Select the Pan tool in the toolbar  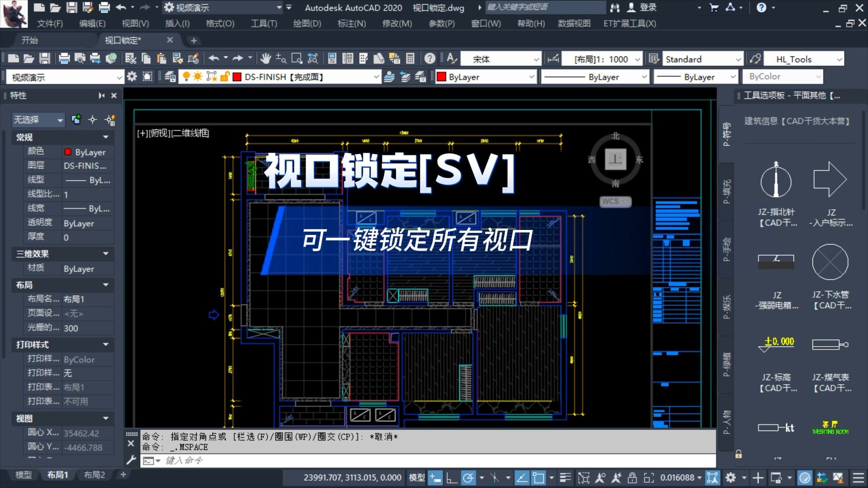point(266,59)
